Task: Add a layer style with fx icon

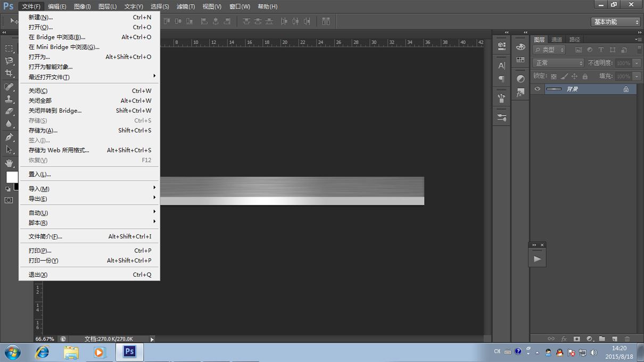Action: point(564,339)
